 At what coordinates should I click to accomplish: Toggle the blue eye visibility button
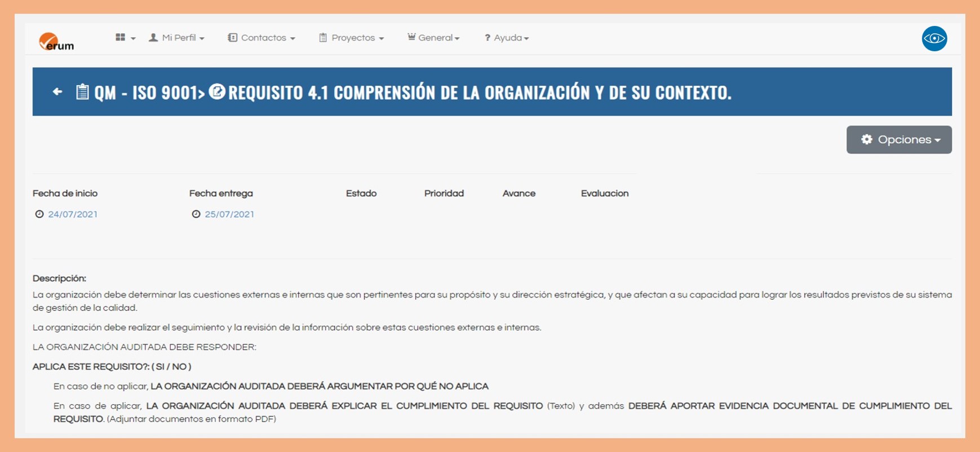click(x=934, y=38)
